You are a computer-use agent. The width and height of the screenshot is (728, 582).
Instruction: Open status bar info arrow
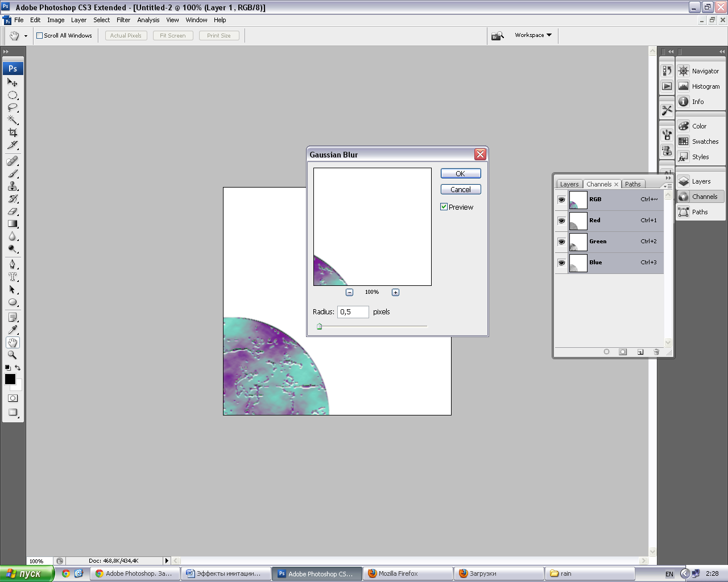[x=167, y=561]
